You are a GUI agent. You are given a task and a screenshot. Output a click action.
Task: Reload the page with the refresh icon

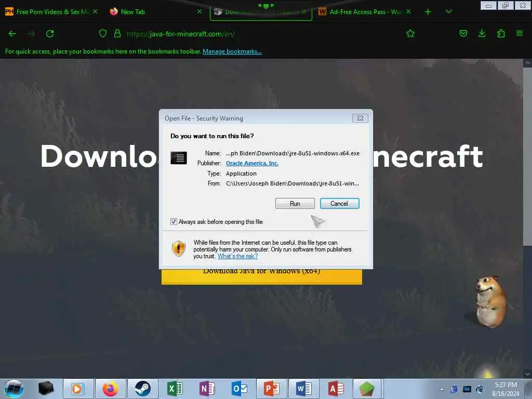pos(50,34)
